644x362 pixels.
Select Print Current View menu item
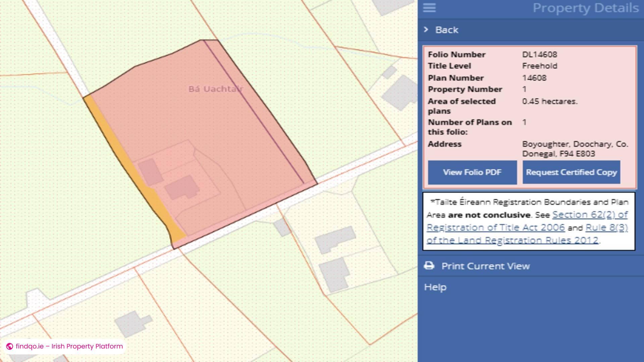click(x=485, y=266)
